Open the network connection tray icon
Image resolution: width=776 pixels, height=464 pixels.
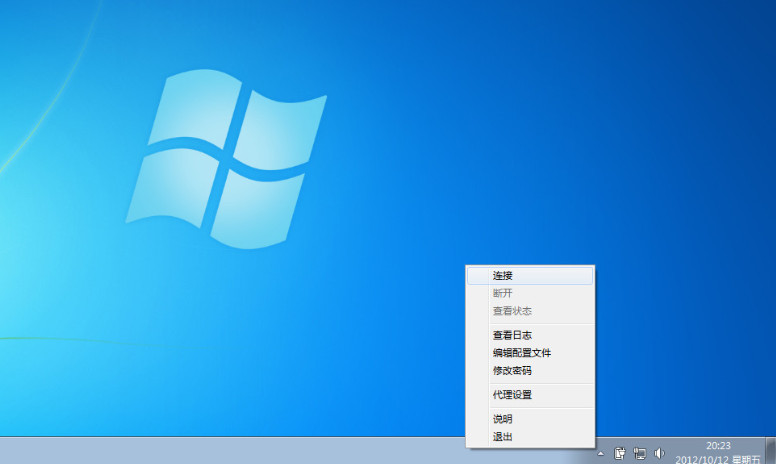tap(639, 453)
